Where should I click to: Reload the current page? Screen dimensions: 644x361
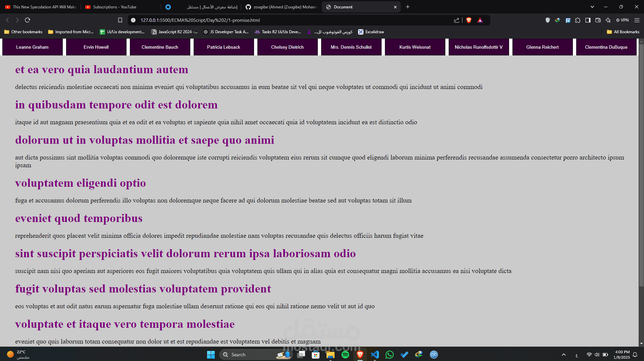point(28,20)
